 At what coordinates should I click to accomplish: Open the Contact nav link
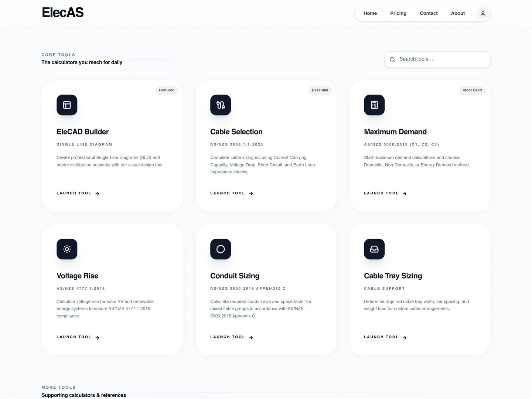point(429,13)
